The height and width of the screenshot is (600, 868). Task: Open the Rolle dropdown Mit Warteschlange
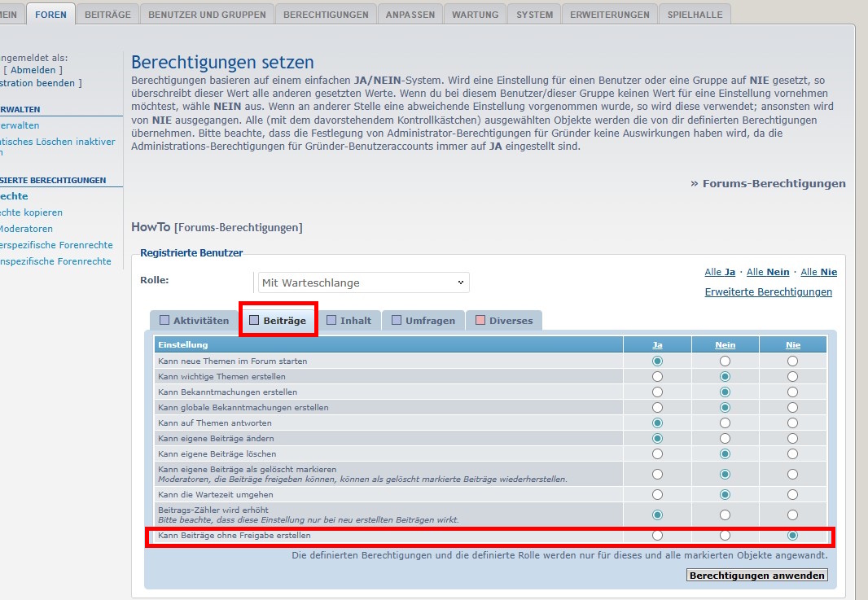(x=363, y=282)
